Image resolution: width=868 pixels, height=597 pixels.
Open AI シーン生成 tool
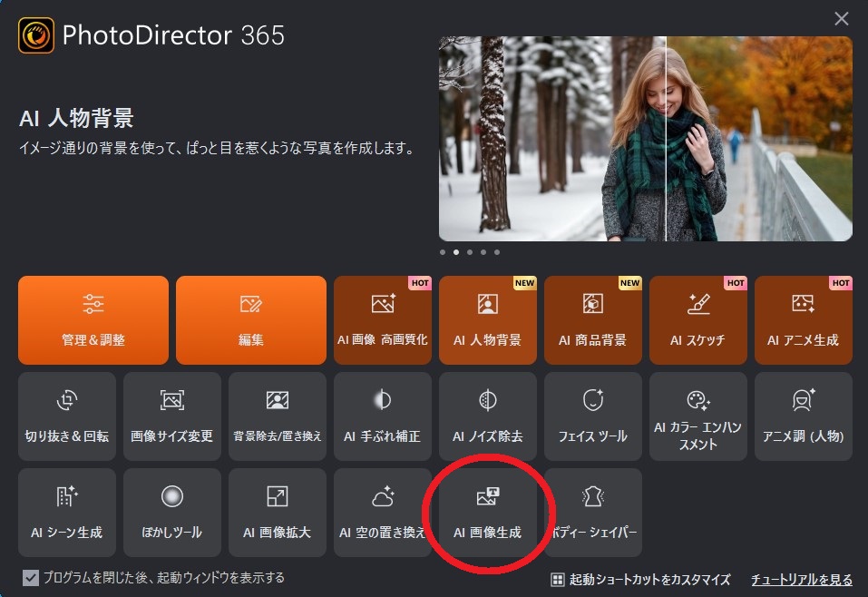tap(67, 513)
